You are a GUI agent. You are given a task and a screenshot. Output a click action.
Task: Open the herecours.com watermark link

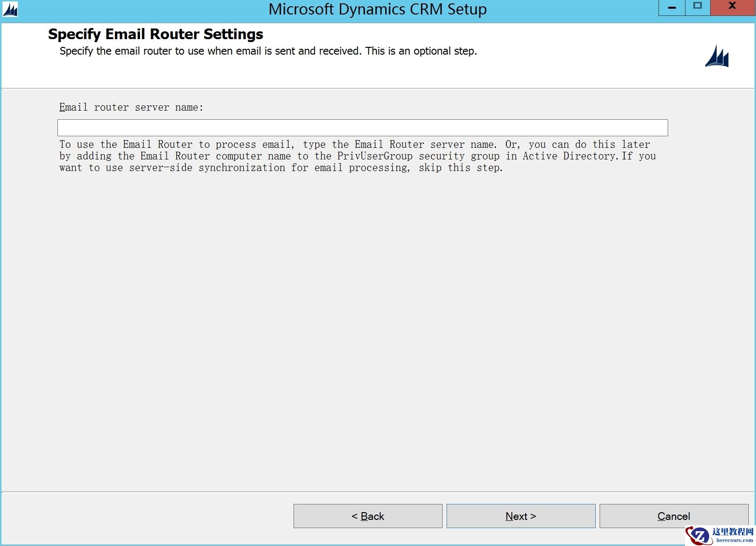(734, 540)
